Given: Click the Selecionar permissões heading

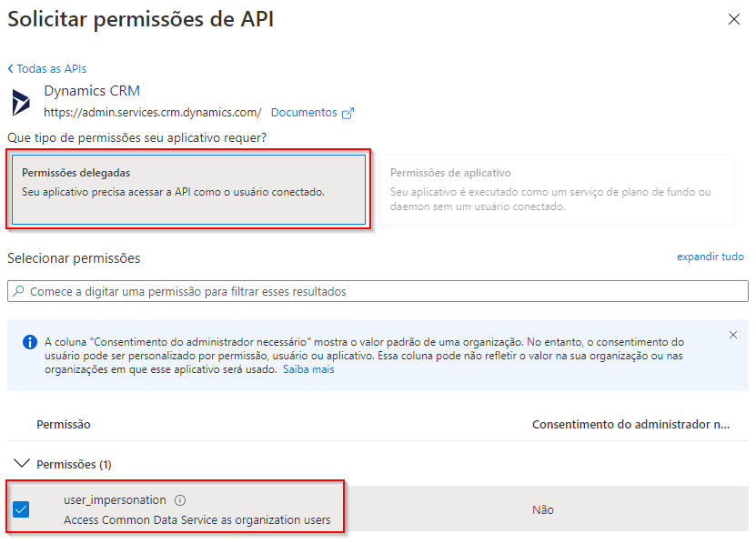Looking at the screenshot, I should [74, 258].
